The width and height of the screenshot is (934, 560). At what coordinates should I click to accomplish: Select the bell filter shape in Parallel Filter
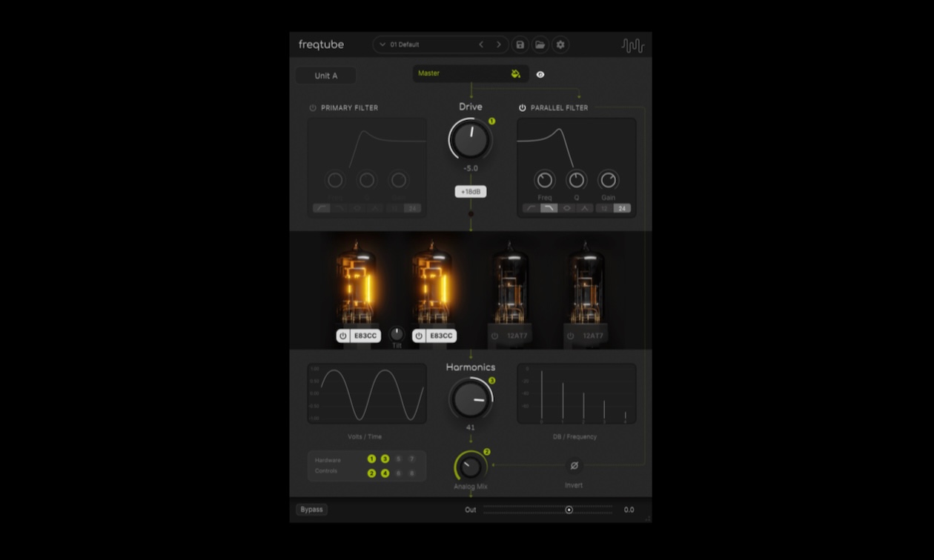567,209
